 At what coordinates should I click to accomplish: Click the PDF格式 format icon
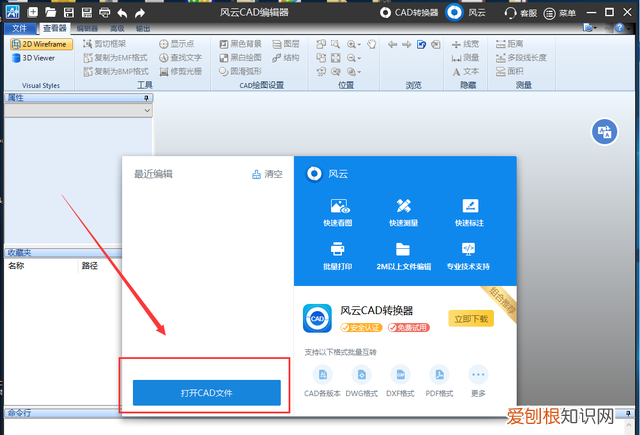coord(440,375)
